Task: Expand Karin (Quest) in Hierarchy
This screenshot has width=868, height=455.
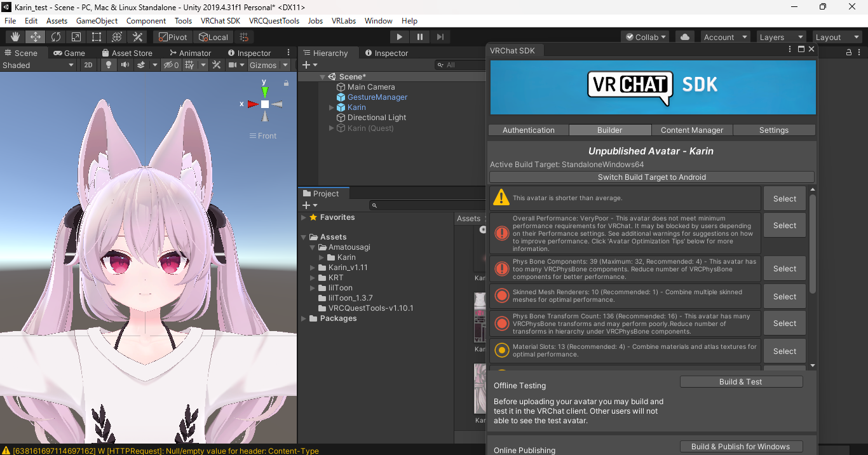Action: (x=331, y=128)
